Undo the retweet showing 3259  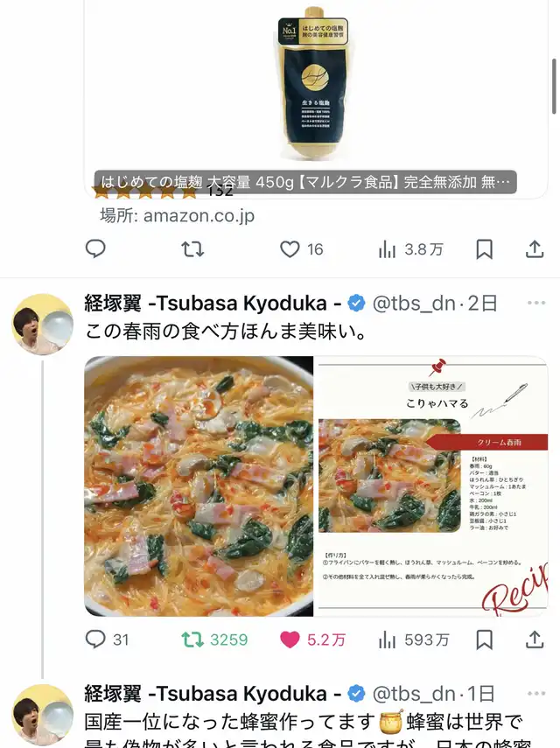(x=214, y=640)
